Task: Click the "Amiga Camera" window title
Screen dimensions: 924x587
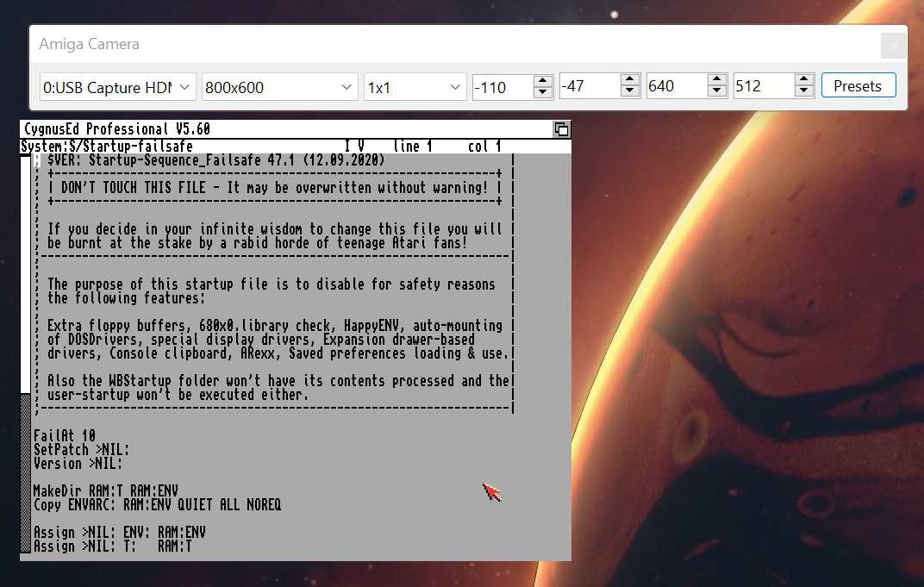Action: (89, 44)
